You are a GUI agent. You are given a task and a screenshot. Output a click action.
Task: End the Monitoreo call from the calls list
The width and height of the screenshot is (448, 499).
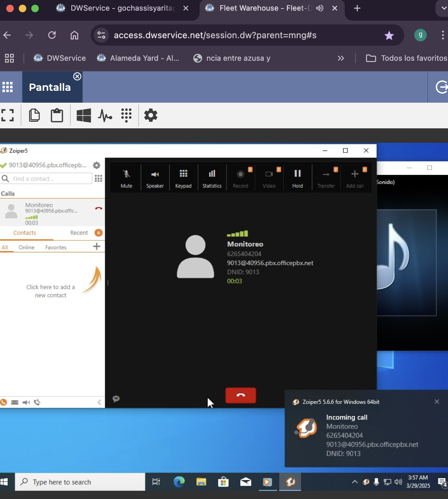click(99, 208)
